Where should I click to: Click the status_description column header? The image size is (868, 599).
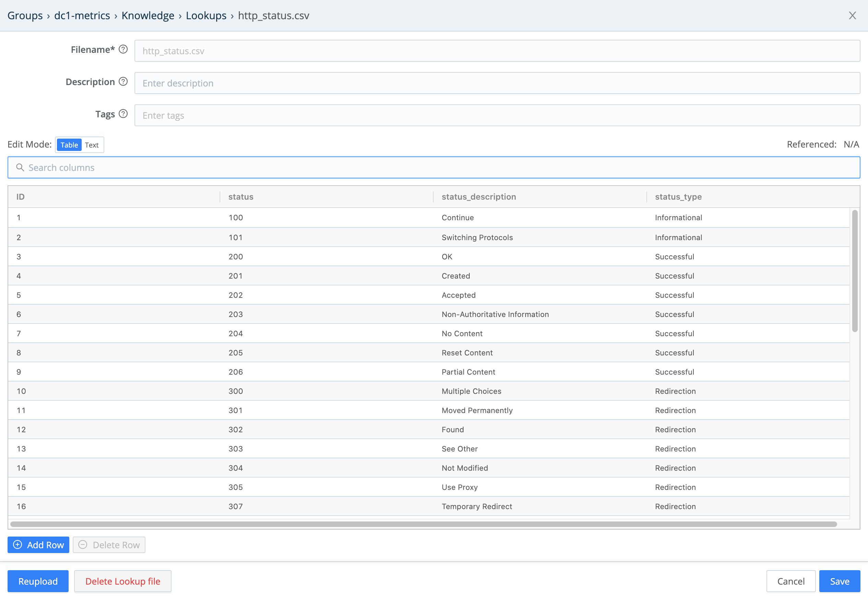[x=479, y=197]
